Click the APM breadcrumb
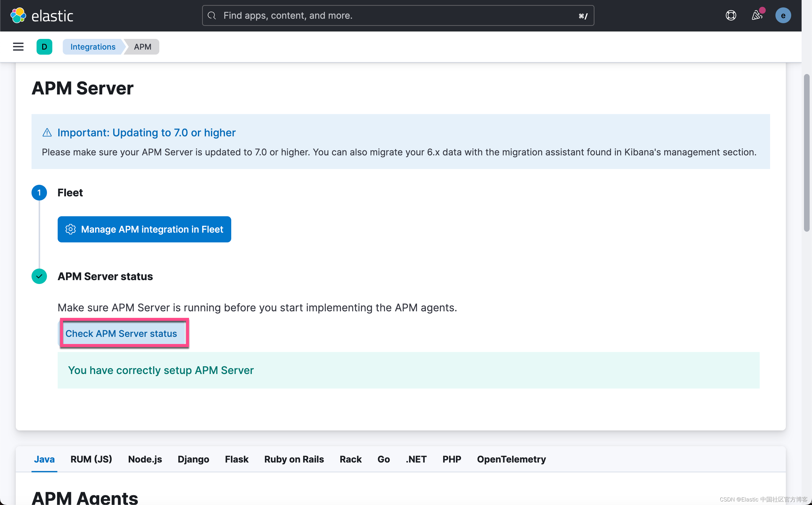The height and width of the screenshot is (505, 812). pos(143,47)
